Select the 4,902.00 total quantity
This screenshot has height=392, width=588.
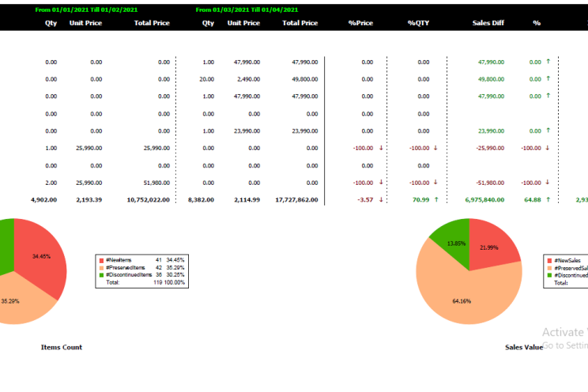[44, 200]
